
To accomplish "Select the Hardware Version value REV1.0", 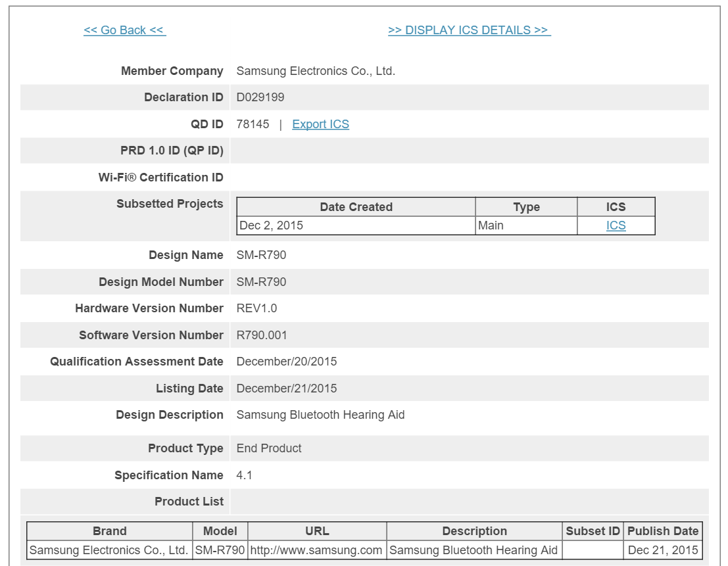I will (256, 308).
